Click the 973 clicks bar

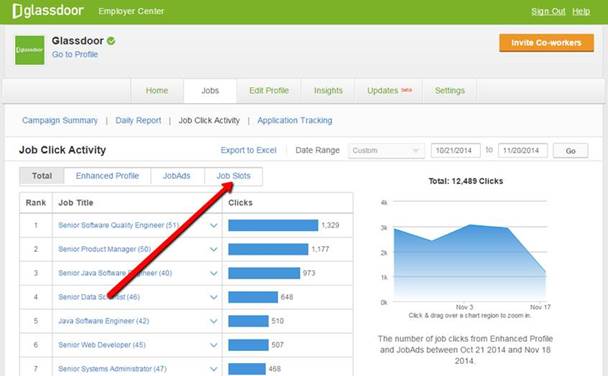point(264,273)
